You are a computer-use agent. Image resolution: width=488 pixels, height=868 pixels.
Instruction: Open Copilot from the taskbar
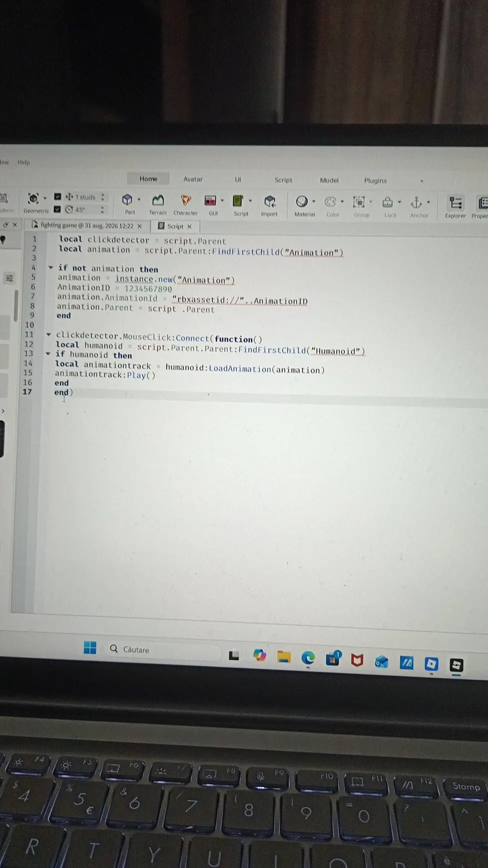point(259,655)
